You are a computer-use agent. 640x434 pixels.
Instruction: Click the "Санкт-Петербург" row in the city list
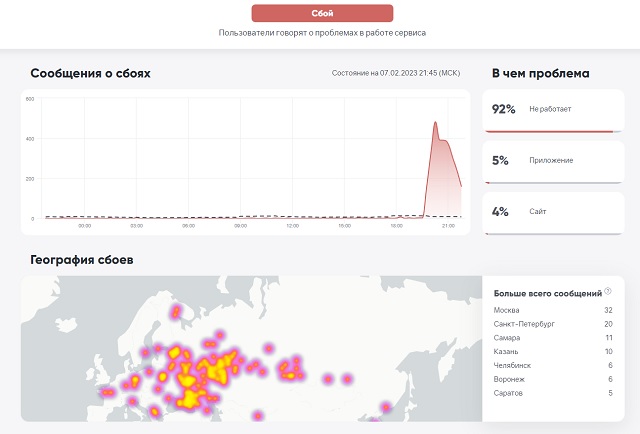pyautogui.click(x=552, y=324)
